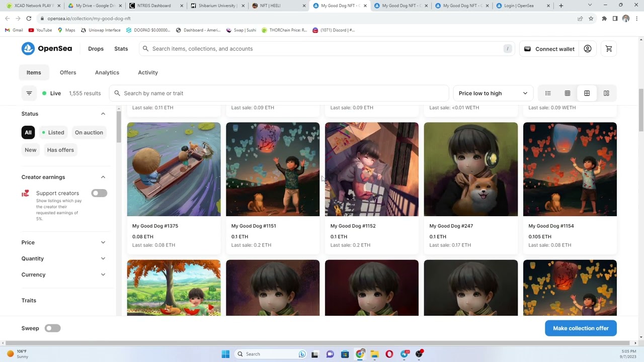Switch to list view icon
644x362 pixels.
click(x=548, y=93)
